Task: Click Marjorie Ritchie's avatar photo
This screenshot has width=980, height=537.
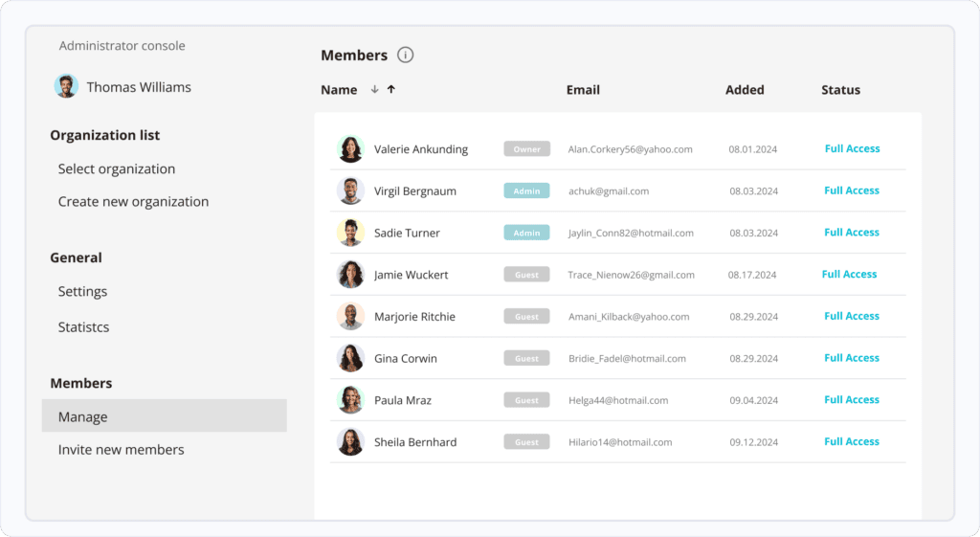Action: [350, 316]
